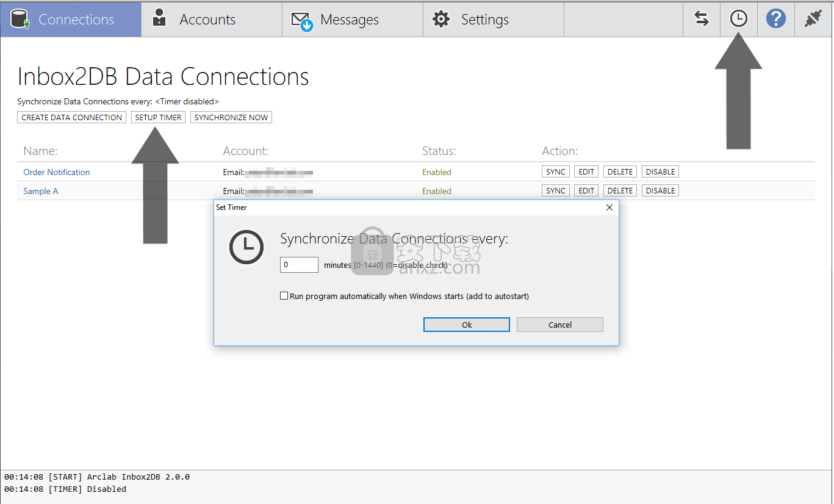Switch to the Accounts tab
The image size is (834, 504).
212,20
